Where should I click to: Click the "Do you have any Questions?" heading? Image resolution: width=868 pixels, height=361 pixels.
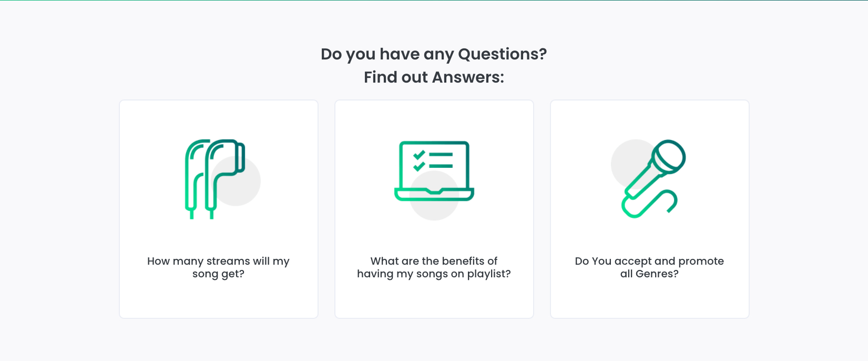click(x=434, y=54)
